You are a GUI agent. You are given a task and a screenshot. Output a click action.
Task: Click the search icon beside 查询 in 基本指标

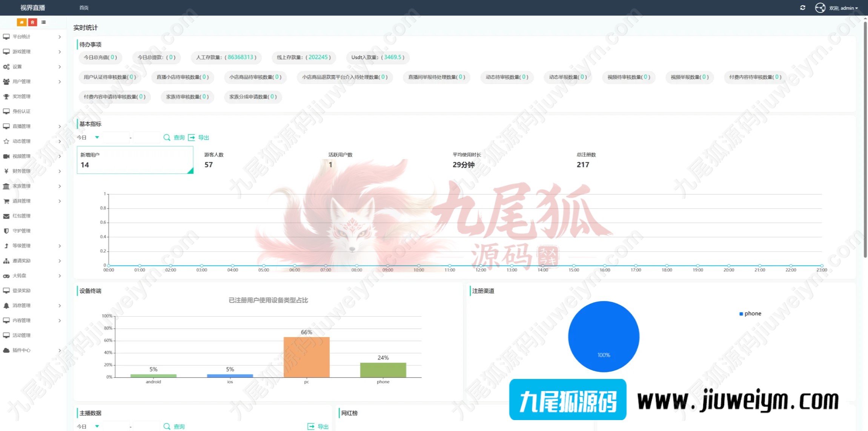click(x=166, y=138)
